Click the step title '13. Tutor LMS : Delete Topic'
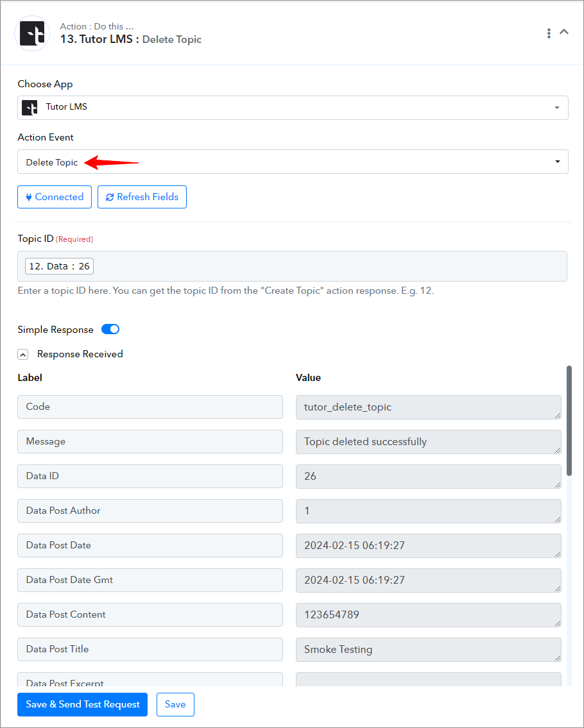Screen dimensions: 584x728 [x=130, y=40]
